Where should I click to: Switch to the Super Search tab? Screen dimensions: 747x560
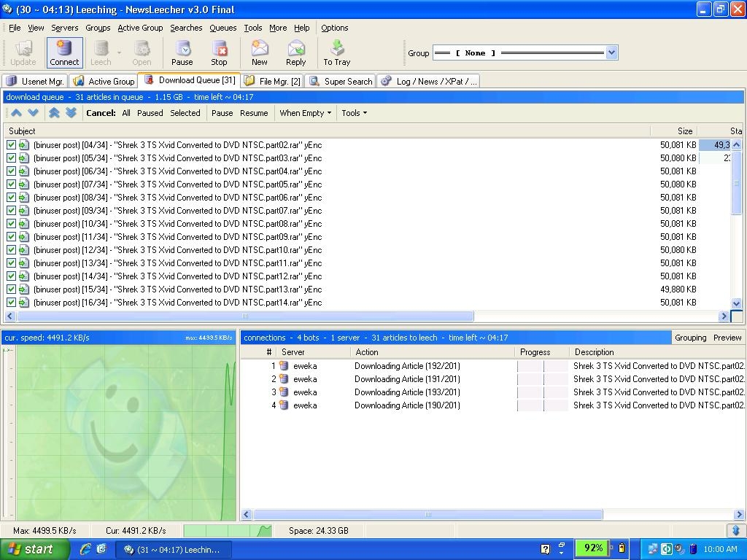(341, 82)
